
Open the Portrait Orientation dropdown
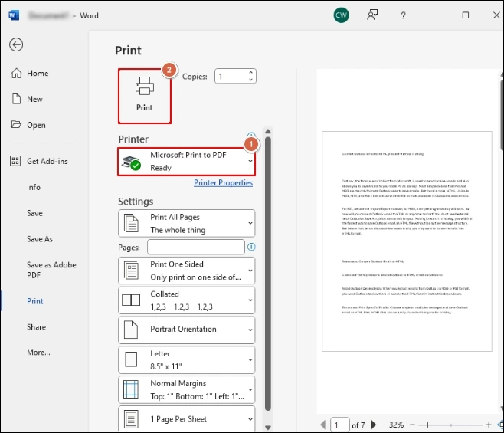[186, 330]
